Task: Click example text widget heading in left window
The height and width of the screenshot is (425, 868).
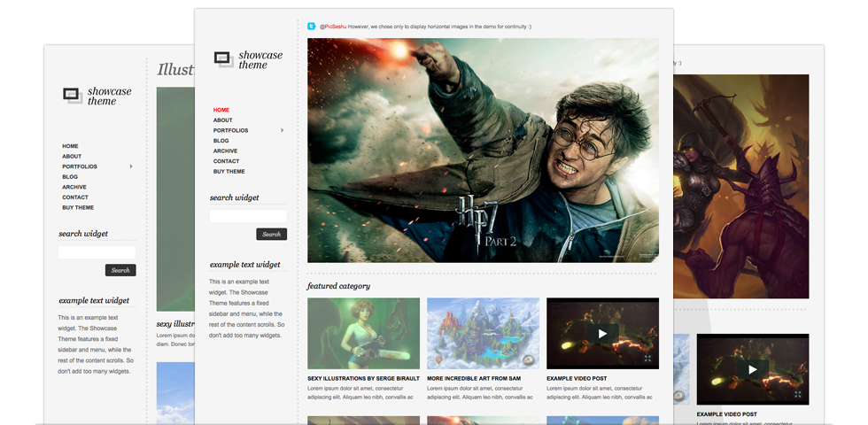Action: click(x=94, y=300)
